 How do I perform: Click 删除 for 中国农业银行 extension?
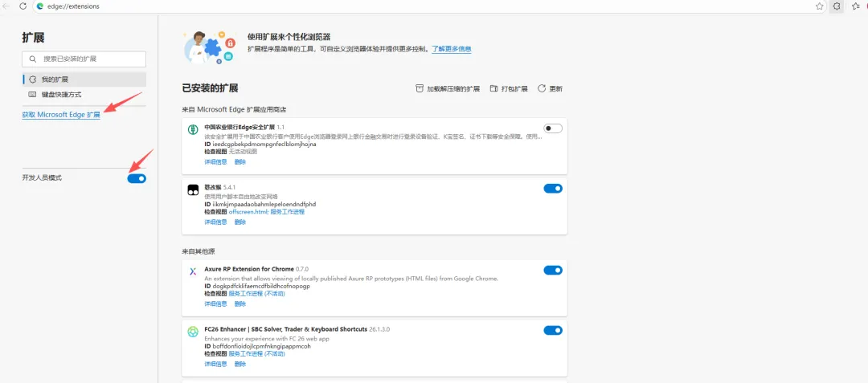pos(240,162)
